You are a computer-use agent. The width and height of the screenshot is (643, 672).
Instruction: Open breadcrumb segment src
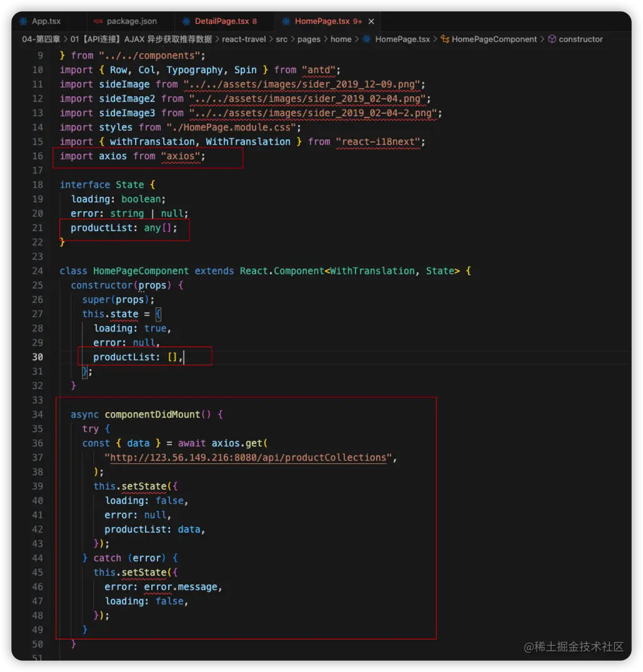(282, 39)
